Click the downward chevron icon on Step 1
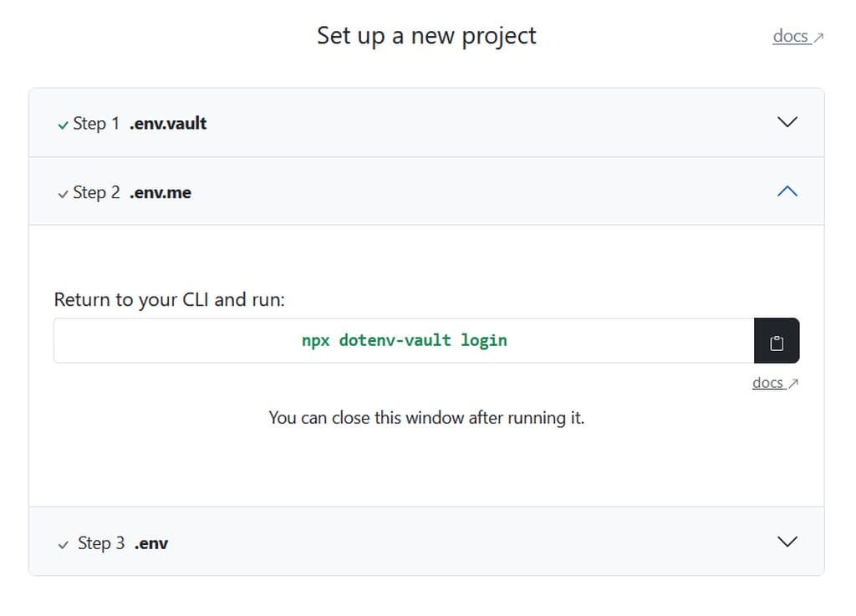The height and width of the screenshot is (616, 856). point(786,122)
